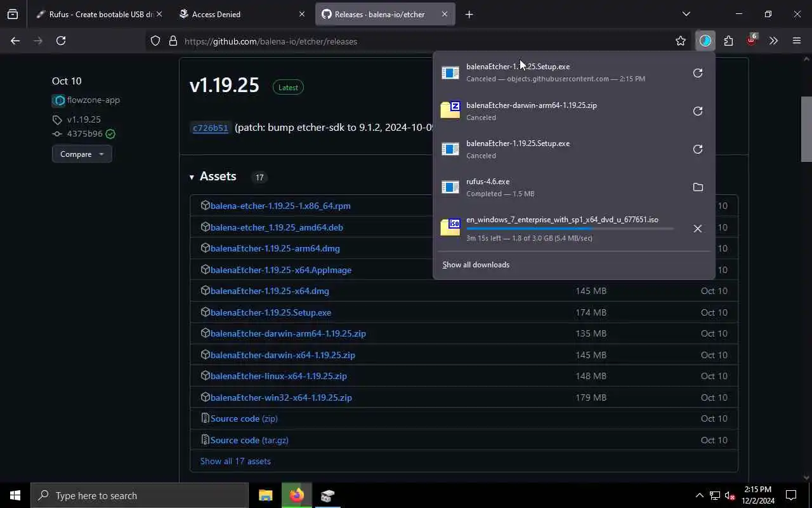Switch to Rufus bootable USB tab
Viewport: 812px width, 508px height.
[95, 14]
